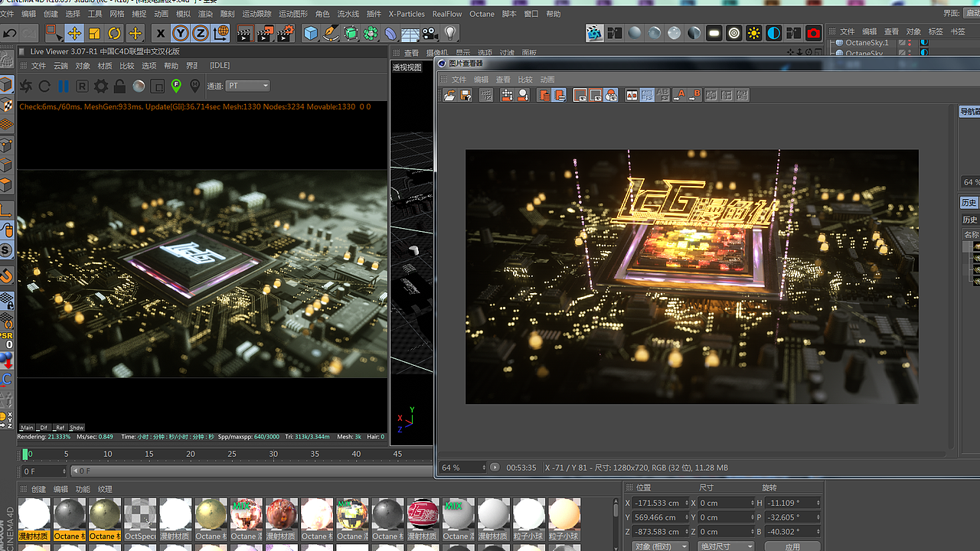
Task: Toggle X axis lock
Action: (x=160, y=33)
